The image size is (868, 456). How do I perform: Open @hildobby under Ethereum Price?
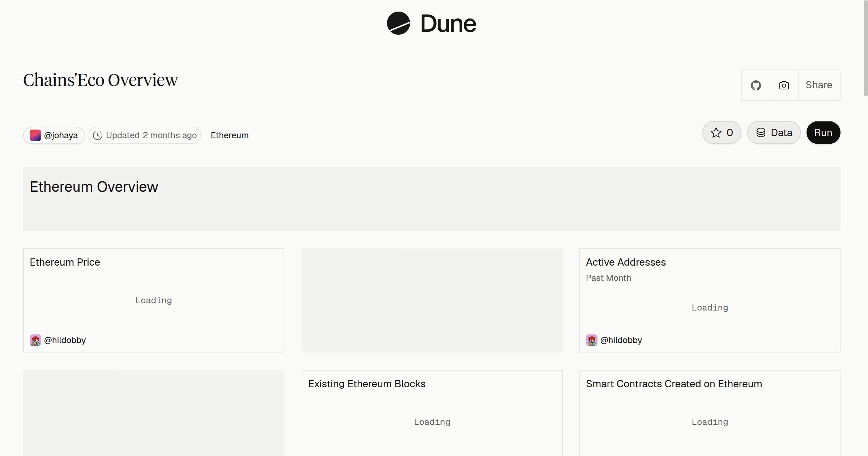pos(65,340)
